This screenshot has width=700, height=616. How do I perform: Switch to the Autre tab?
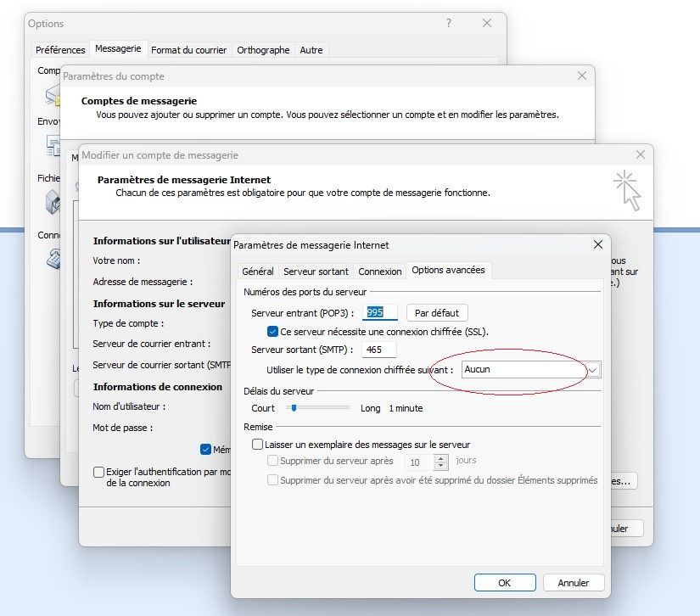pyautogui.click(x=311, y=50)
